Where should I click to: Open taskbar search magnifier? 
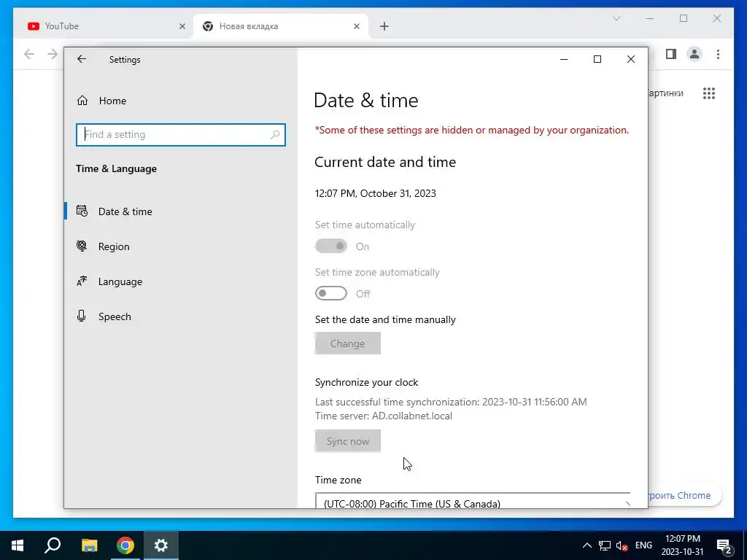click(x=53, y=545)
